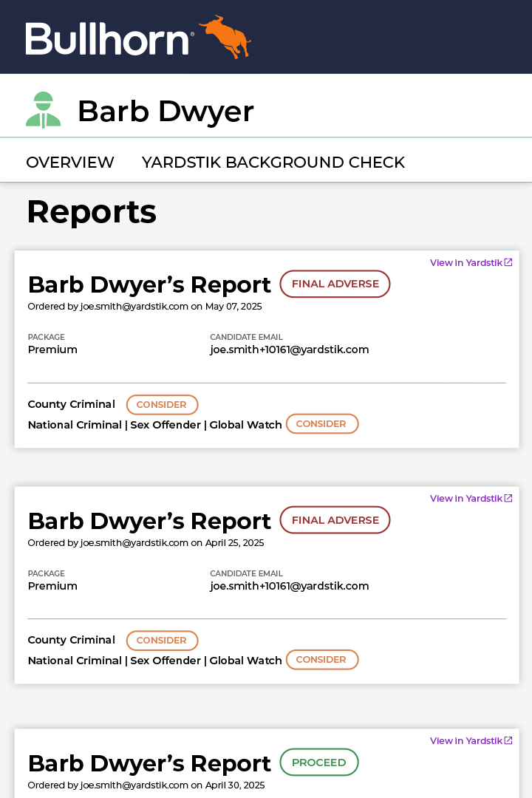Open View in Yardstik for April 25 report
This screenshot has width=532, height=798.
471,498
